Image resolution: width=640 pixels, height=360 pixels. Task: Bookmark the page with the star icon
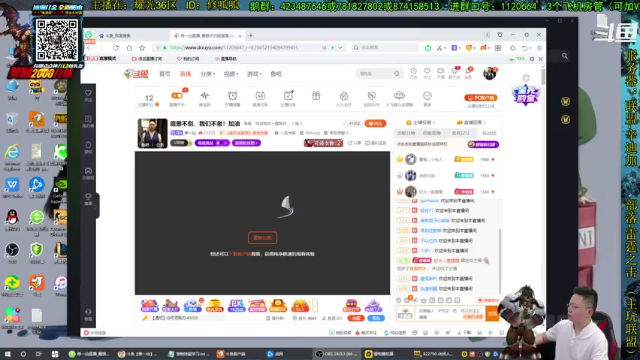tap(142, 48)
